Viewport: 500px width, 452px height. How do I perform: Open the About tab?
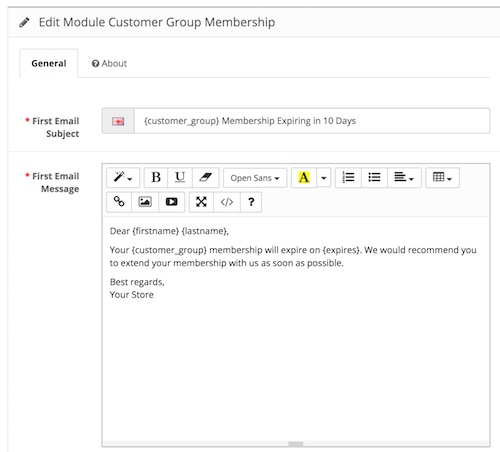coord(109,63)
